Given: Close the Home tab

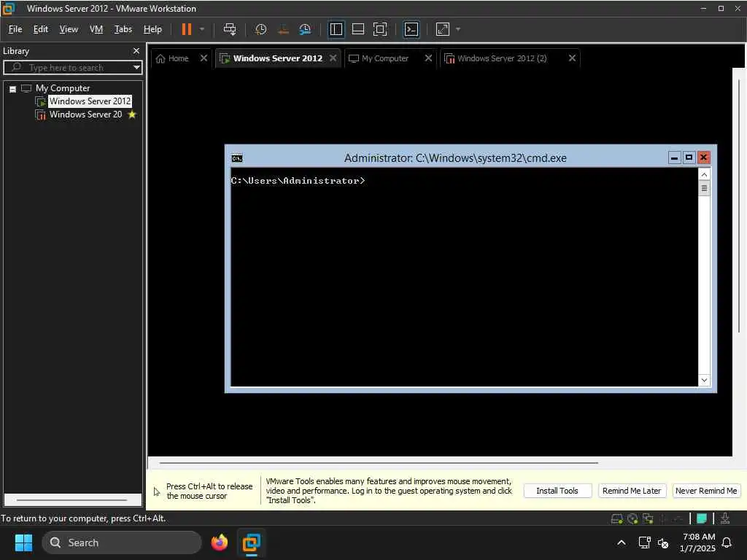Looking at the screenshot, I should point(204,58).
